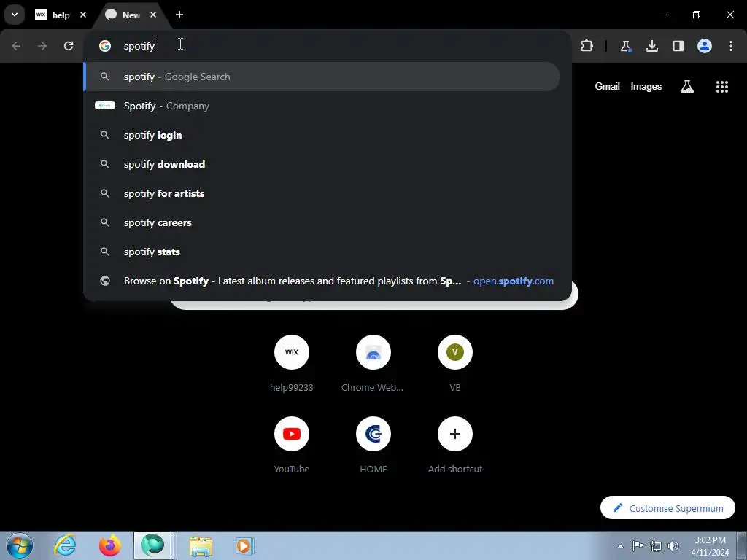Viewport: 747px width, 560px height.
Task: Open the Action Center flag icon
Action: click(638, 546)
